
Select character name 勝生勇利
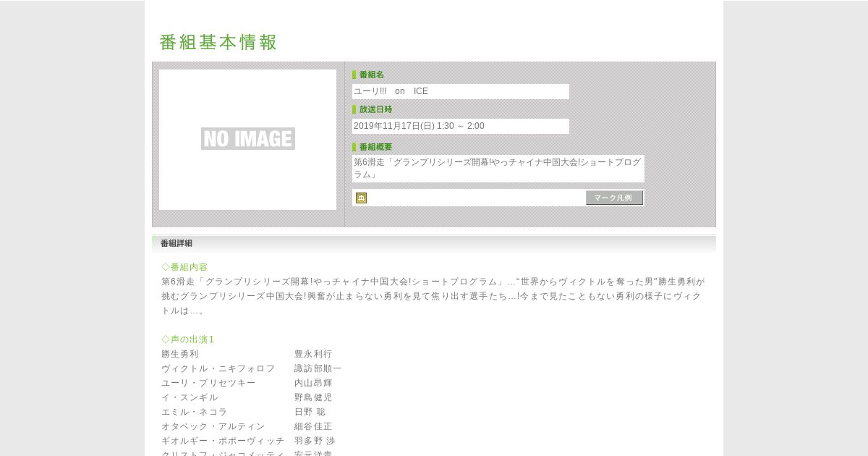pos(180,354)
